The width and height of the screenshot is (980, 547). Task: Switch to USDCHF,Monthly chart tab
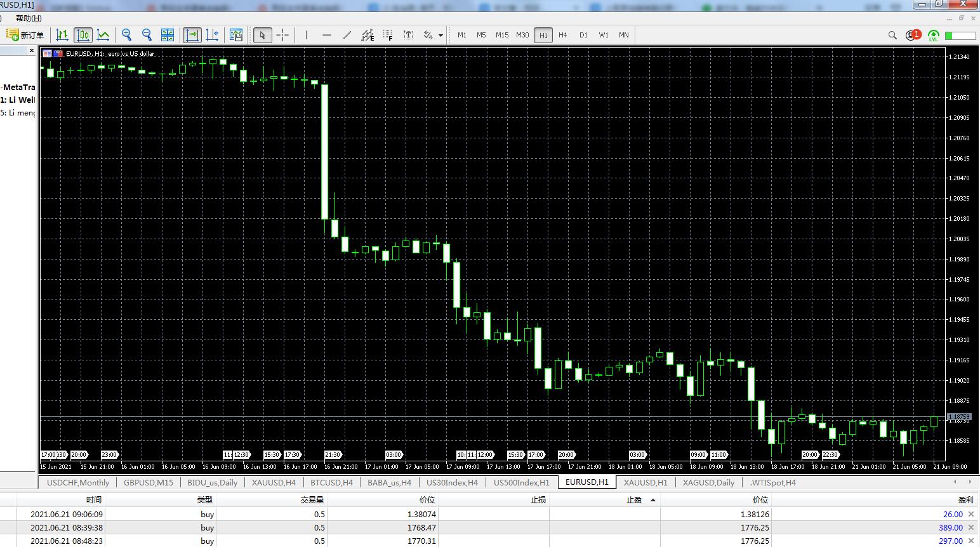tap(78, 482)
